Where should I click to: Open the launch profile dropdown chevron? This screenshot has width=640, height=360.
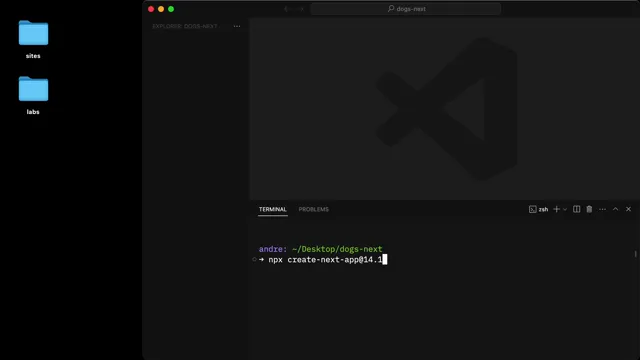[x=565, y=209]
